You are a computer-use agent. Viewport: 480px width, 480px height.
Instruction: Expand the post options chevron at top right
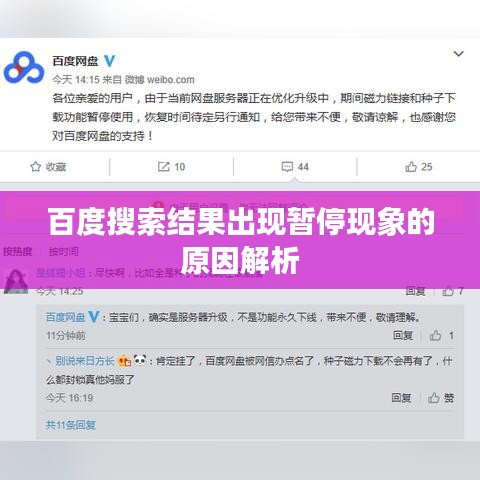coord(459,54)
